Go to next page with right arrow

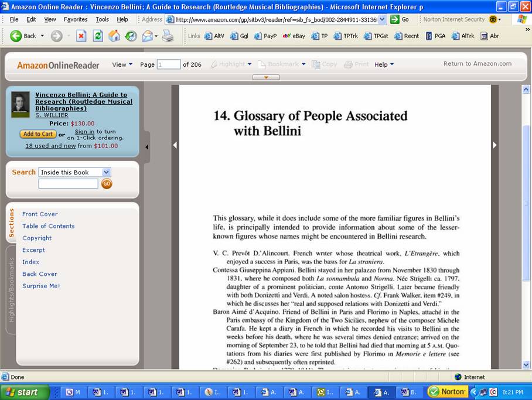click(495, 145)
